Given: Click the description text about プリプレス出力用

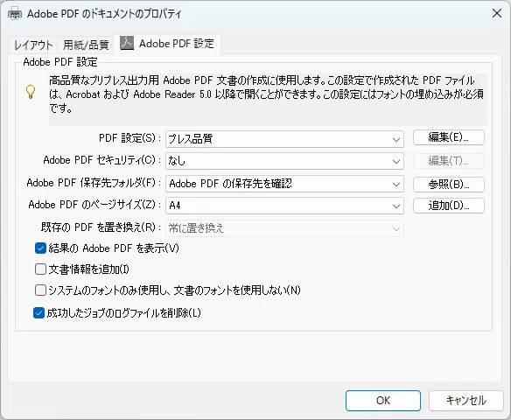Looking at the screenshot, I should (x=267, y=94).
